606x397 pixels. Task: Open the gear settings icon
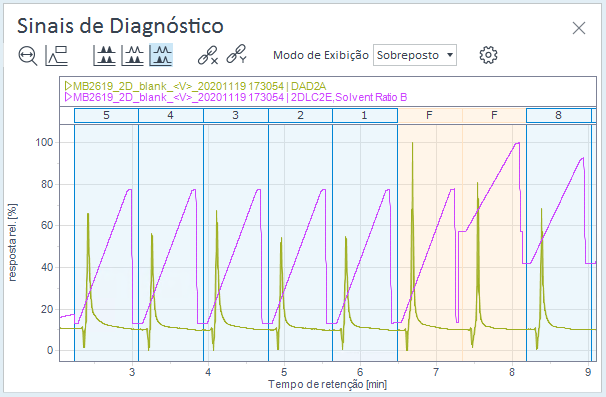[x=488, y=55]
